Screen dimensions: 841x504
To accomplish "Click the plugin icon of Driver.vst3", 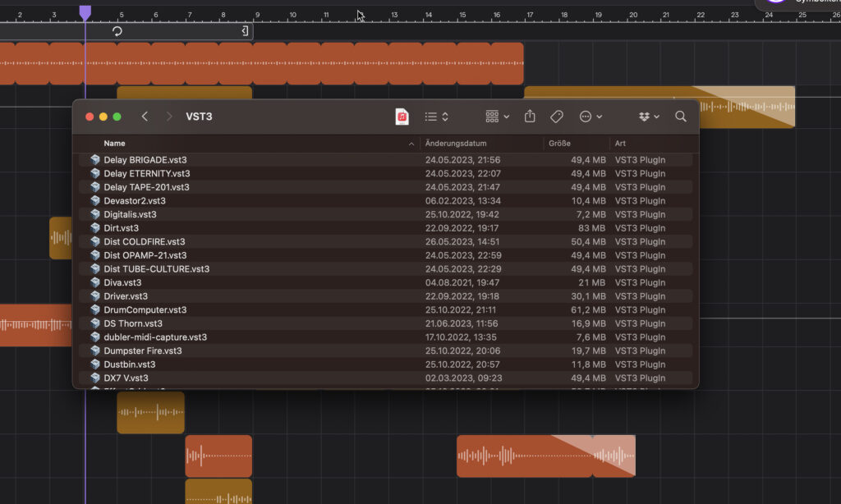I will pyautogui.click(x=95, y=296).
